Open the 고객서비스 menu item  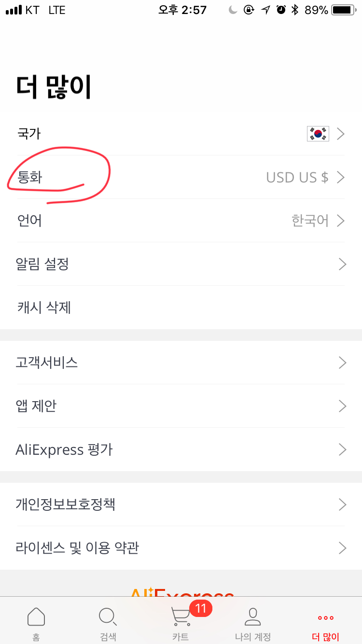(47, 363)
